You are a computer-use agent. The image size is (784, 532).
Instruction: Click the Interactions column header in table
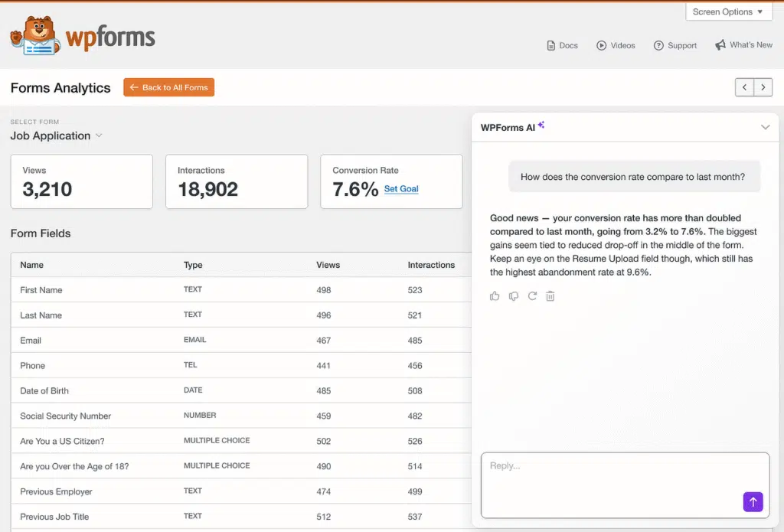(431, 265)
